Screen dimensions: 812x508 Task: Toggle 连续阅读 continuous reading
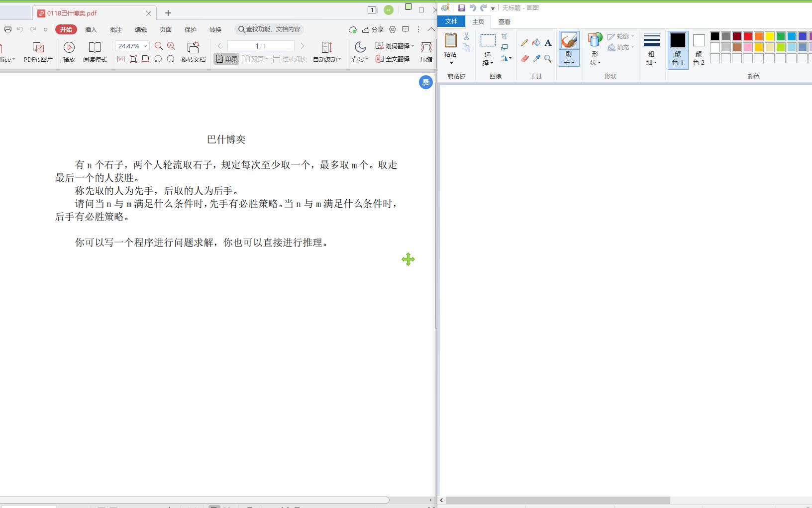pos(290,59)
